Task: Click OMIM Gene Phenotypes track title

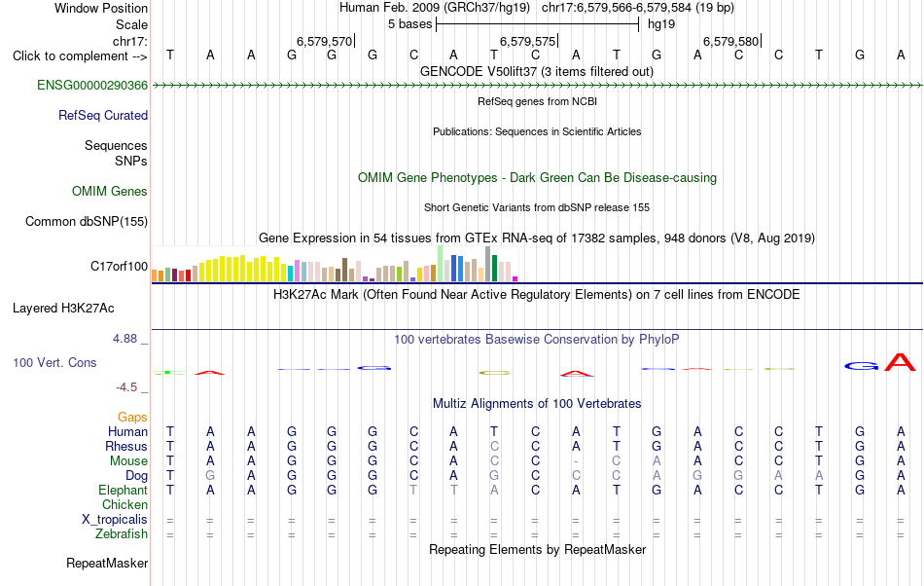Action: point(537,177)
